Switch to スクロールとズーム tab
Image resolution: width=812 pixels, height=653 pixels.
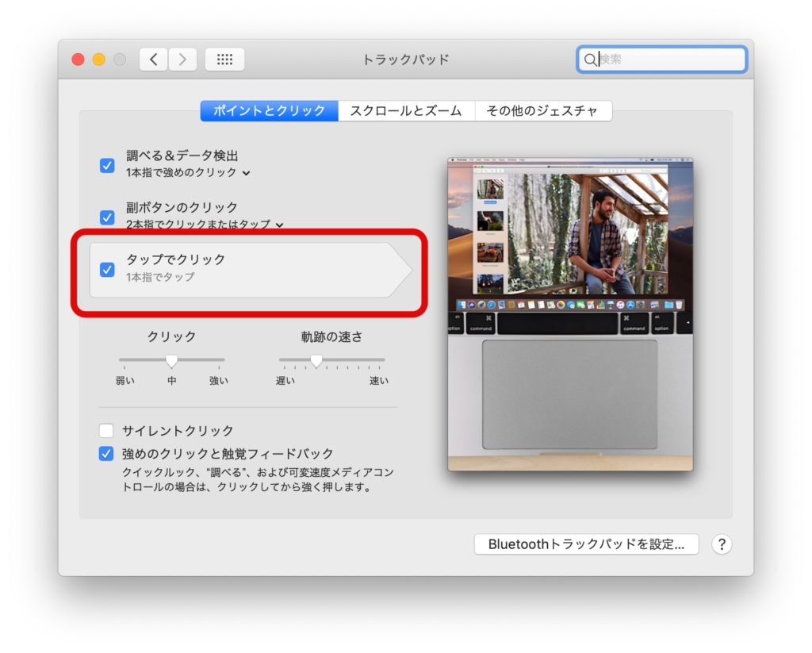pos(406,110)
